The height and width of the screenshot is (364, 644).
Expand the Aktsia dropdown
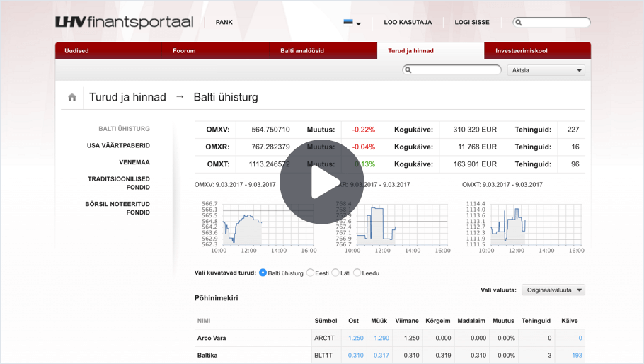pos(546,70)
